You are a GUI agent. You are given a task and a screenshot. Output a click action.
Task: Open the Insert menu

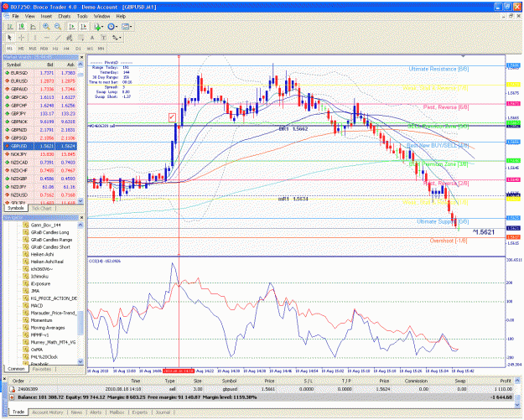[46, 16]
